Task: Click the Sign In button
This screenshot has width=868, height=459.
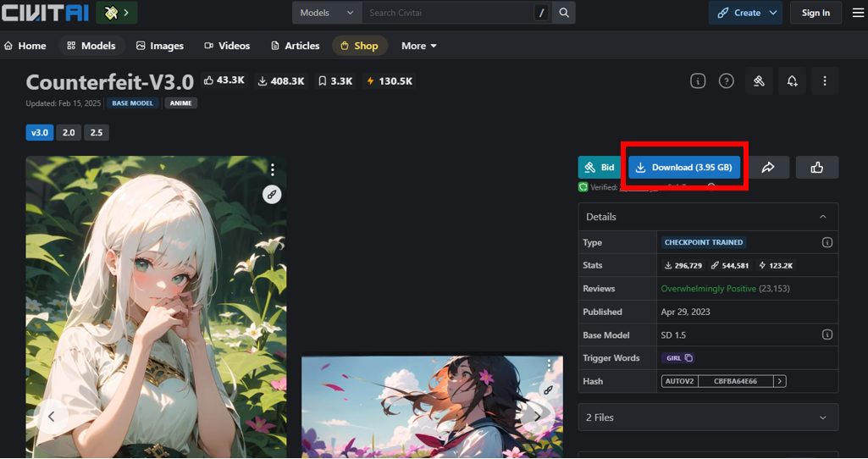Action: click(815, 13)
